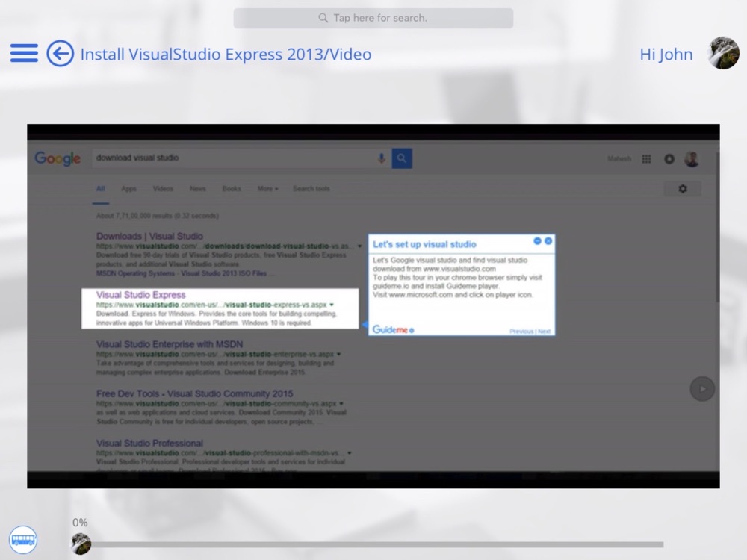Screen dimensions: 747x560
Task: Select the Apps results tab
Action: pos(128,189)
